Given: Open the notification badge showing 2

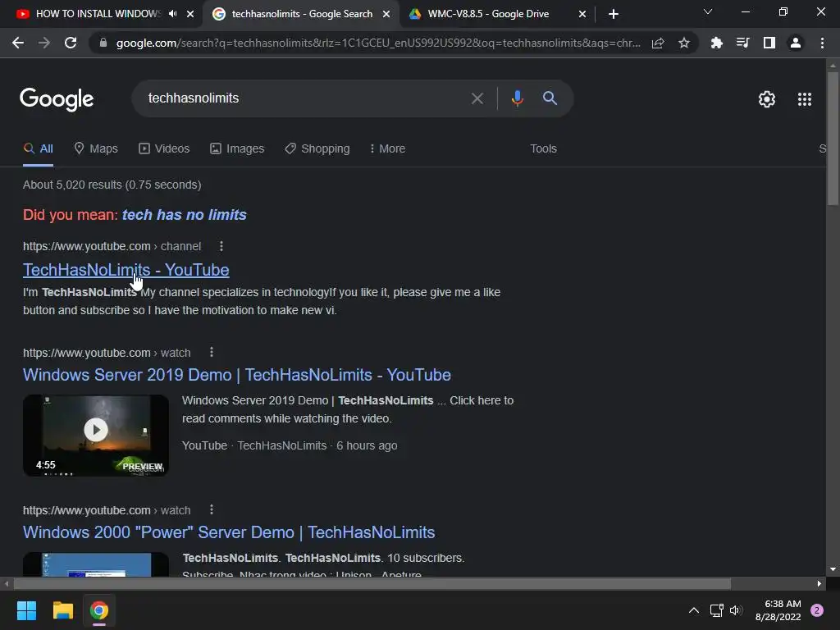Looking at the screenshot, I should pyautogui.click(x=817, y=610).
